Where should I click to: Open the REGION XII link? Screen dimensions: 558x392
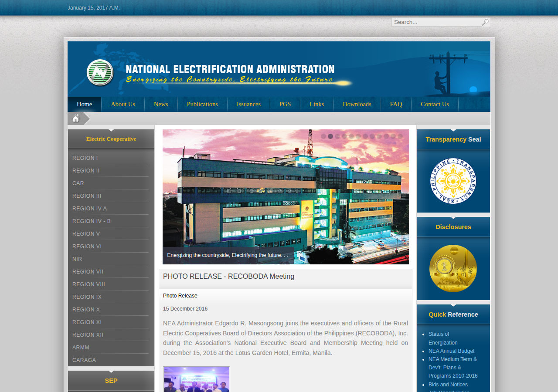click(88, 335)
